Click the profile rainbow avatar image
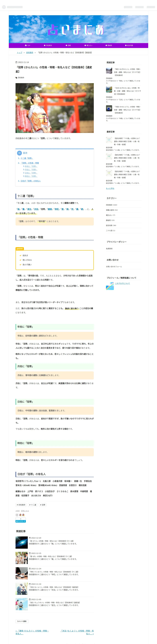 [110, 286]
